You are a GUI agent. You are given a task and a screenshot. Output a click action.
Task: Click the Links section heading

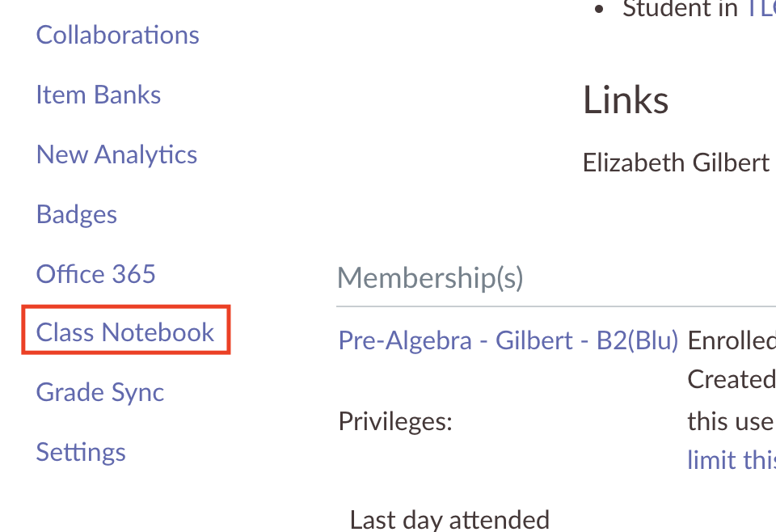[x=626, y=100]
